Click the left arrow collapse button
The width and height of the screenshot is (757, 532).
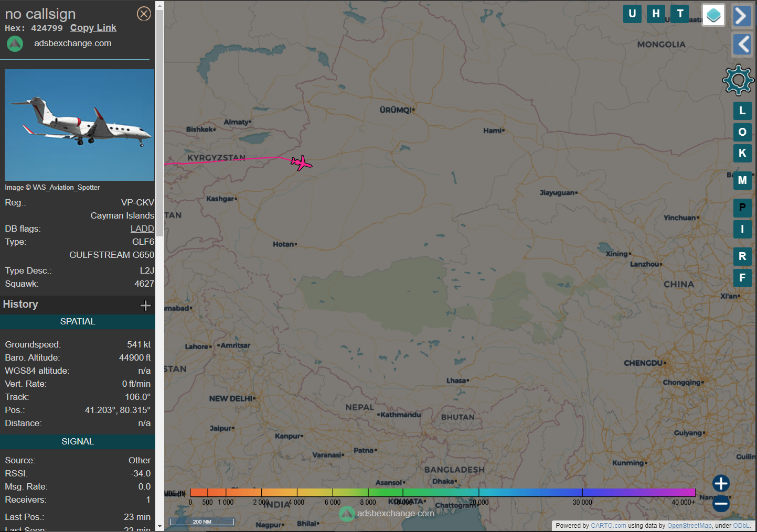click(742, 44)
